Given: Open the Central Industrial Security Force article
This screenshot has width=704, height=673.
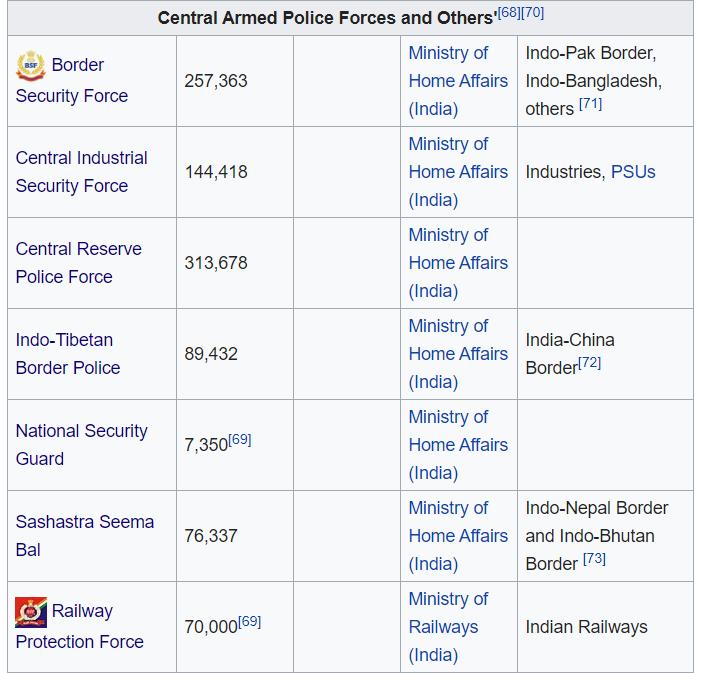Looking at the screenshot, I should tap(81, 172).
